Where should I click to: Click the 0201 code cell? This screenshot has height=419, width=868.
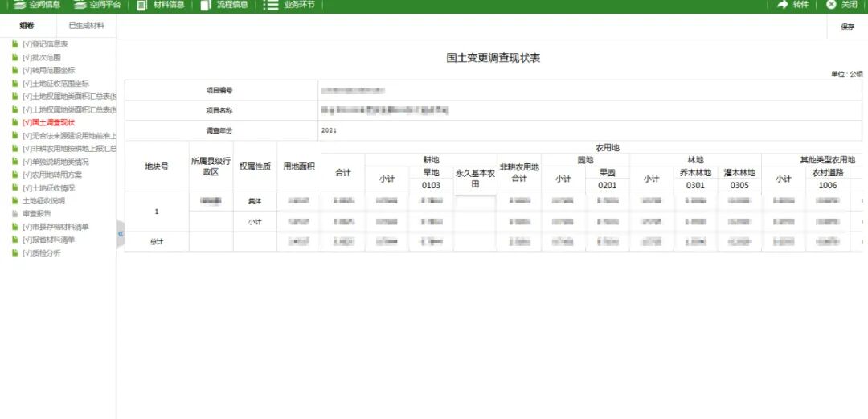coord(608,185)
